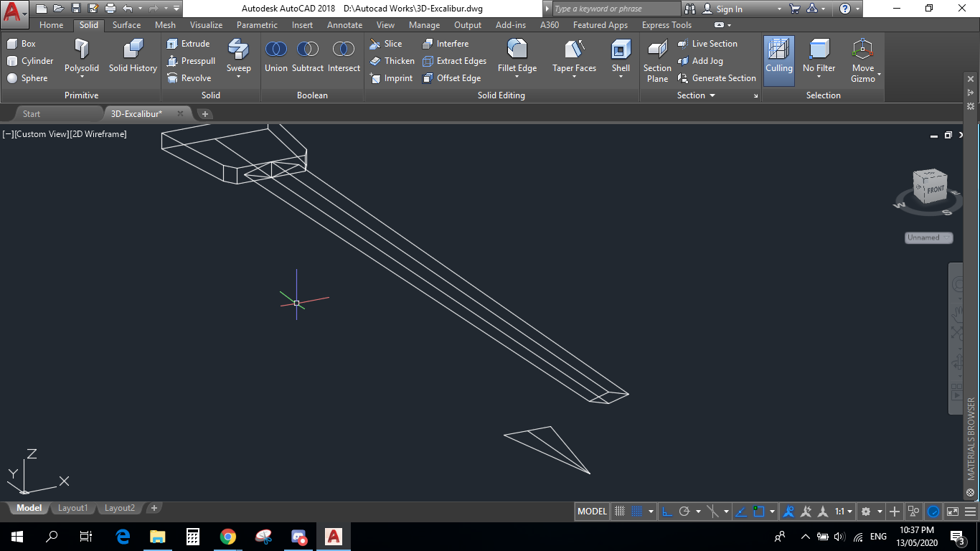980x551 pixels.
Task: Open the 1:1 annotation scale dropdown
Action: click(844, 512)
